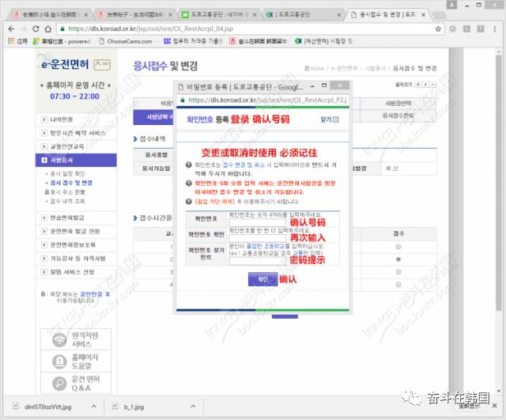
Task: Open options arrow for dinlST0ozVVt.jpg download
Action: pos(93,407)
